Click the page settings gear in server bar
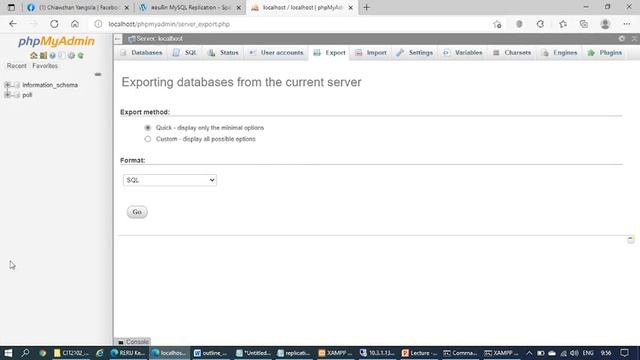Screen dimensions: 640x360 (x=622, y=38)
